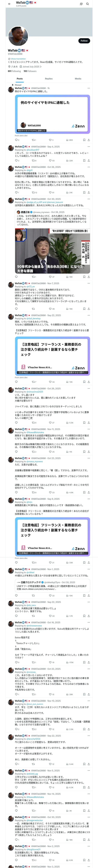Like the pinned post with 3 likes
This screenshot has height=868, width=98.
(51, 140)
